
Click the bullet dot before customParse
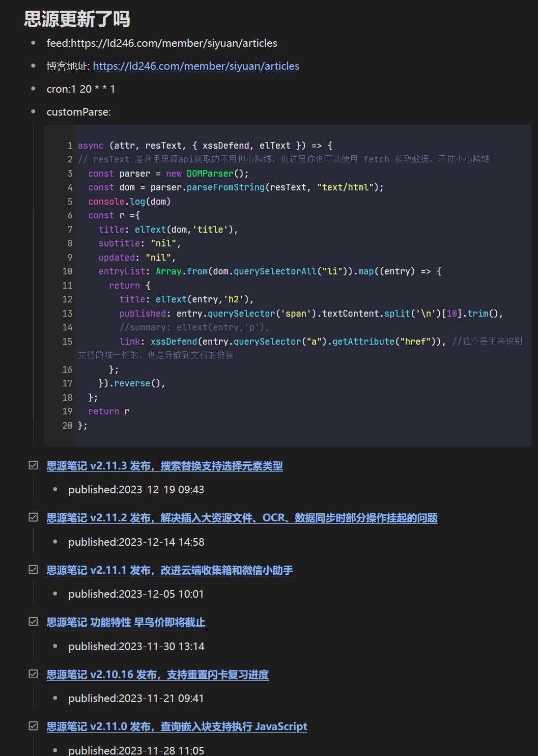(33, 111)
